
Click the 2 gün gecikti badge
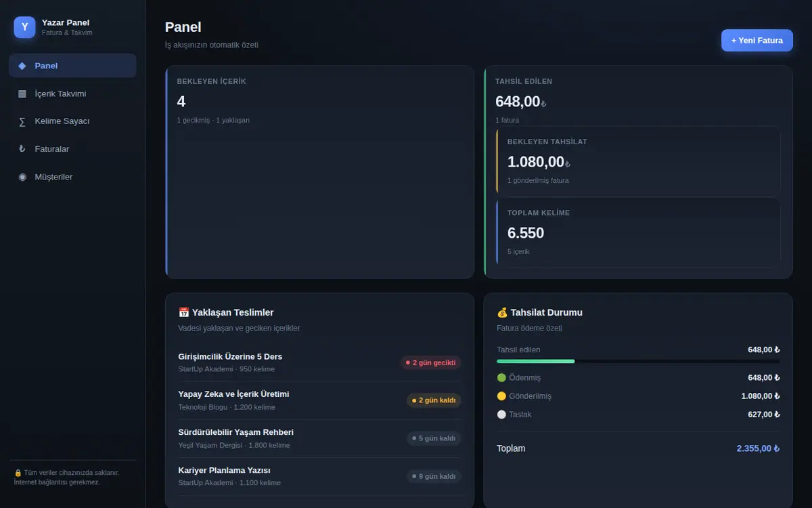pos(430,362)
